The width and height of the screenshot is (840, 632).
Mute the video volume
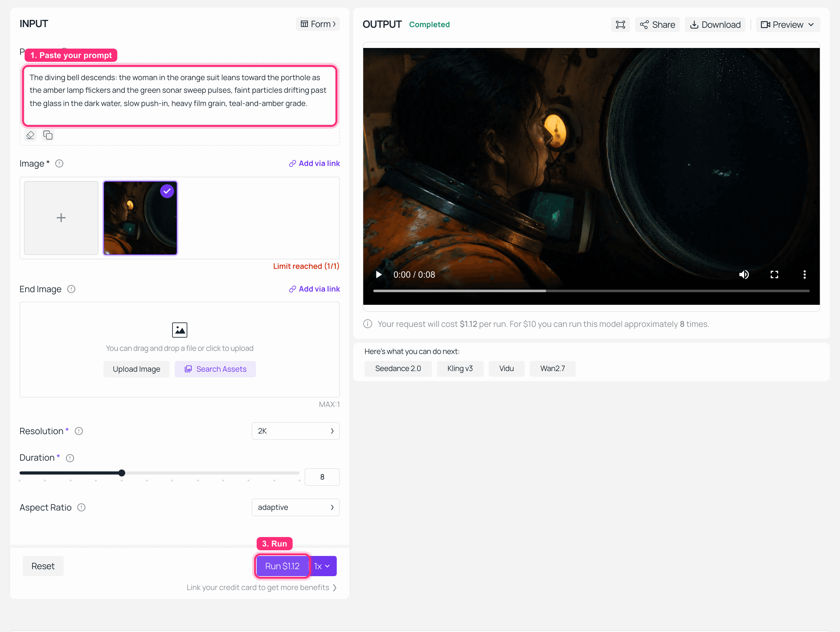click(744, 275)
